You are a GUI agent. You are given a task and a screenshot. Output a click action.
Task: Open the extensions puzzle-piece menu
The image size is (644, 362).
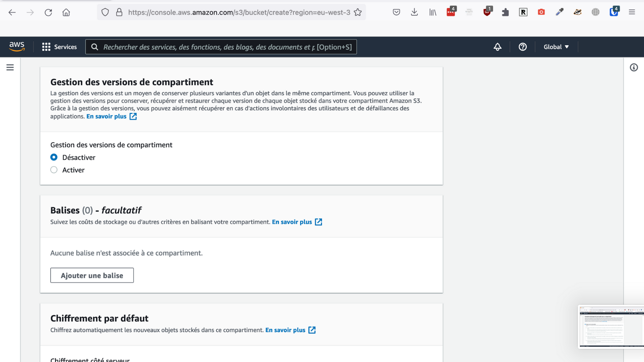tap(505, 12)
